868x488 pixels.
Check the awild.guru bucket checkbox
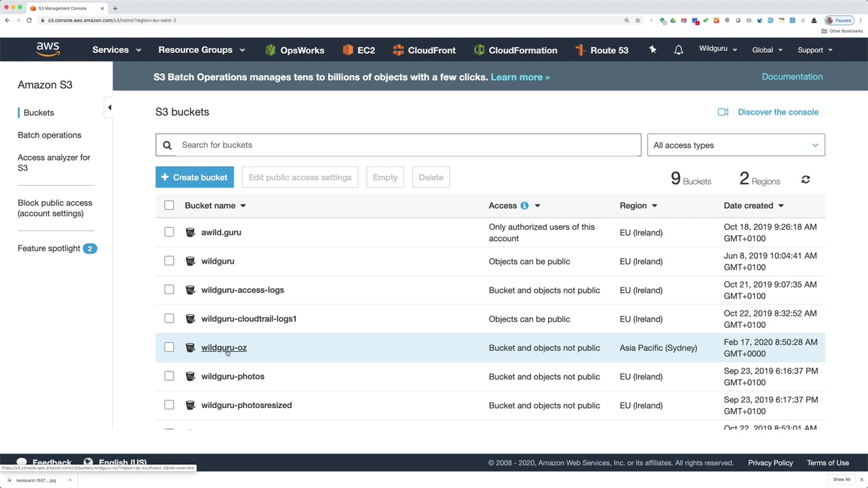[169, 232]
